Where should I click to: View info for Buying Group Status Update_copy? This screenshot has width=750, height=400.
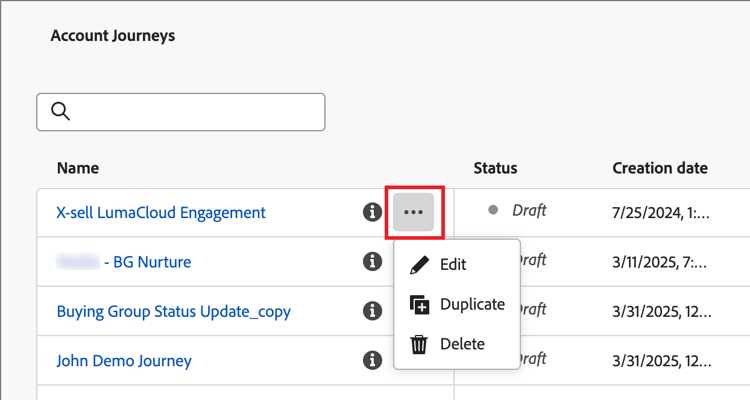pyautogui.click(x=372, y=311)
